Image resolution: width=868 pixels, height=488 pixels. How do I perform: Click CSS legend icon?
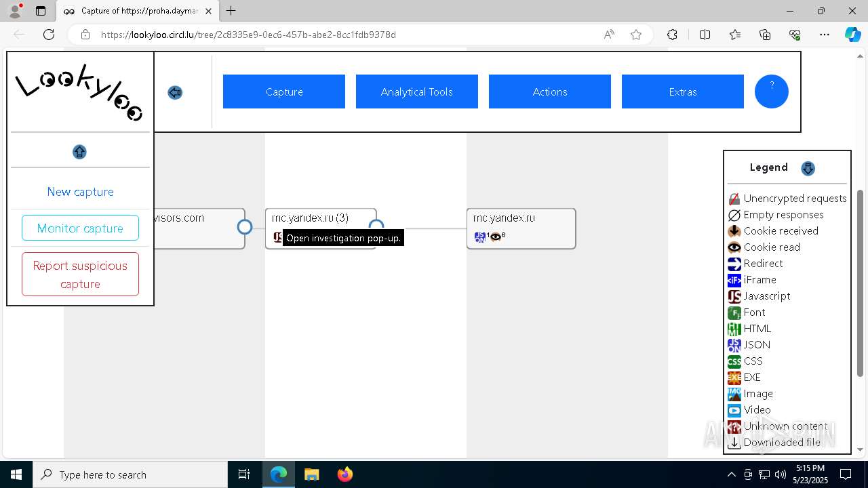(734, 361)
